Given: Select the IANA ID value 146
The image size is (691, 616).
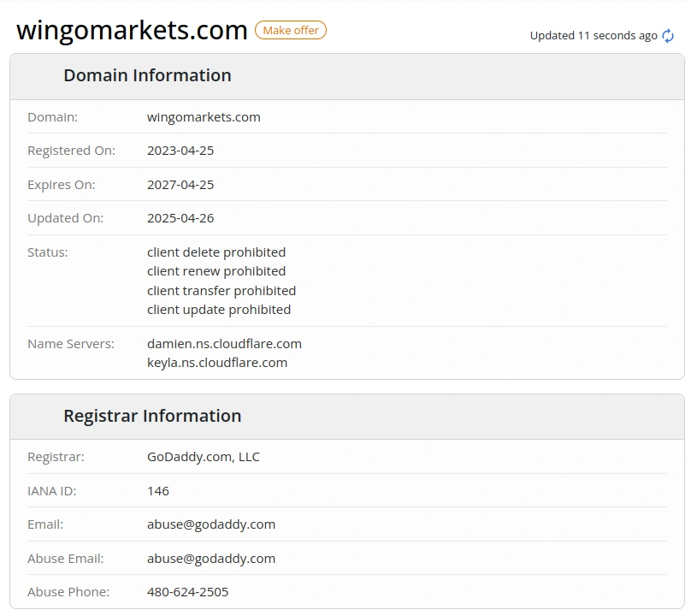Looking at the screenshot, I should point(157,491).
